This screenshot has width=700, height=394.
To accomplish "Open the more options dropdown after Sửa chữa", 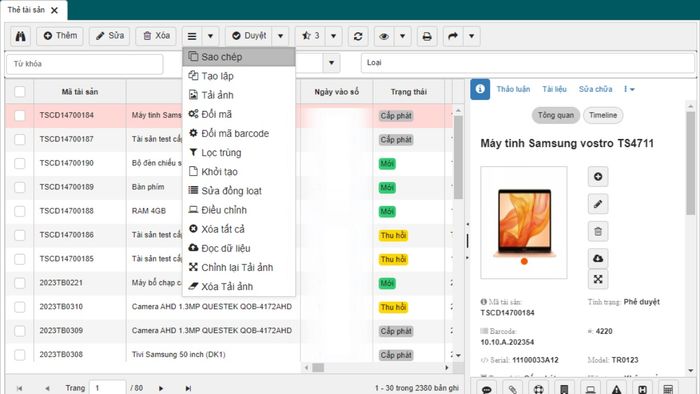I will [629, 89].
